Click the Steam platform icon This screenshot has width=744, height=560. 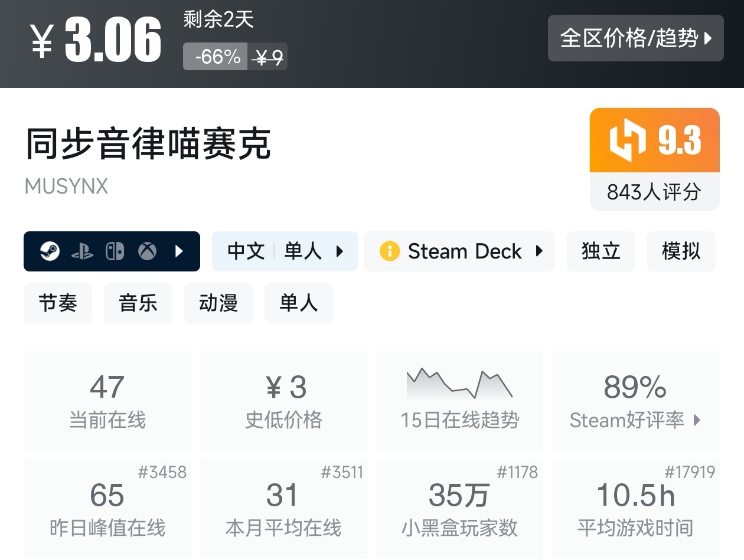pos(50,251)
